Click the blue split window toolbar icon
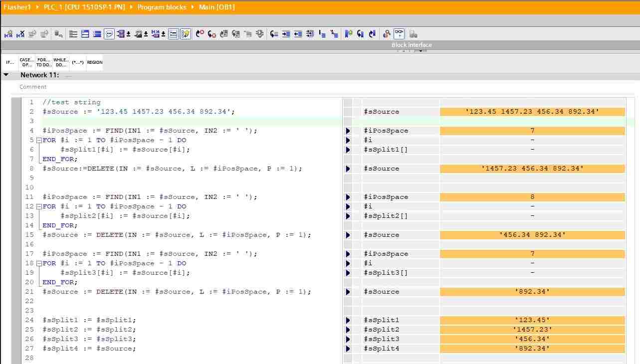This screenshot has width=640, height=364. click(x=85, y=34)
